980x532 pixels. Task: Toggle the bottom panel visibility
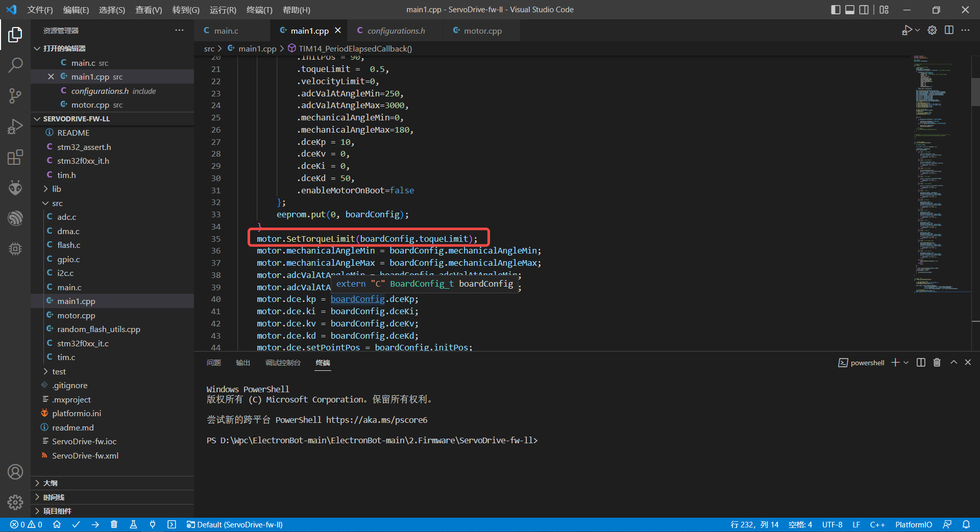[x=850, y=10]
